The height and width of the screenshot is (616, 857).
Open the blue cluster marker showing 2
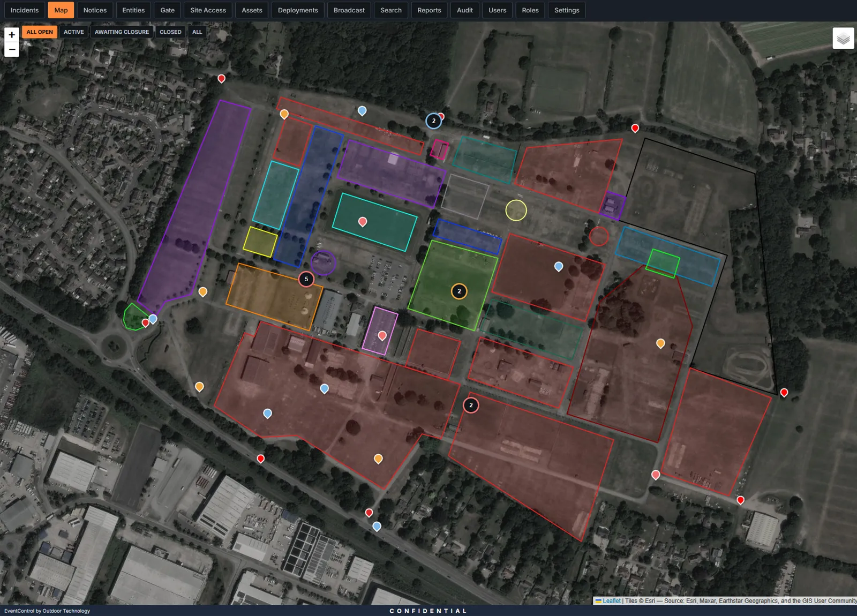point(434,121)
